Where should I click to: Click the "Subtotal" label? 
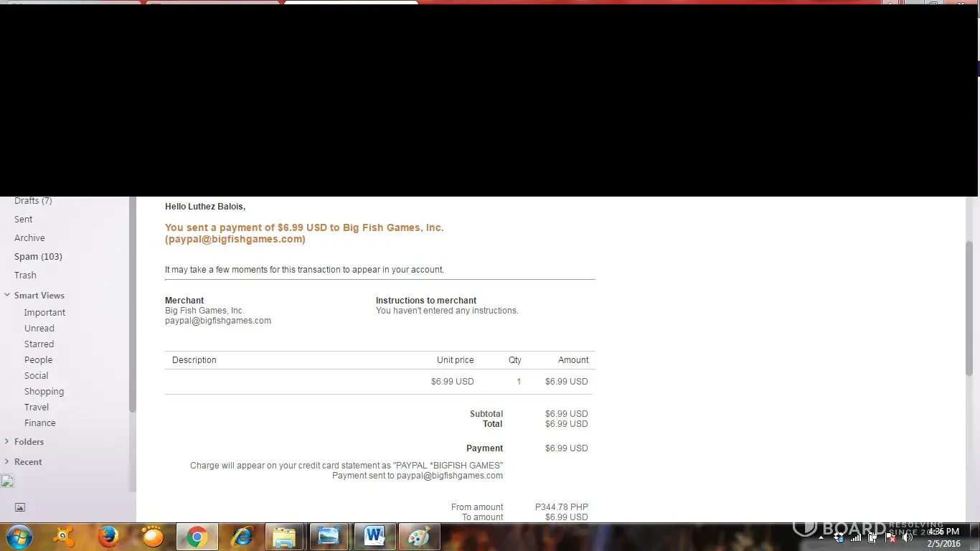[486, 414]
